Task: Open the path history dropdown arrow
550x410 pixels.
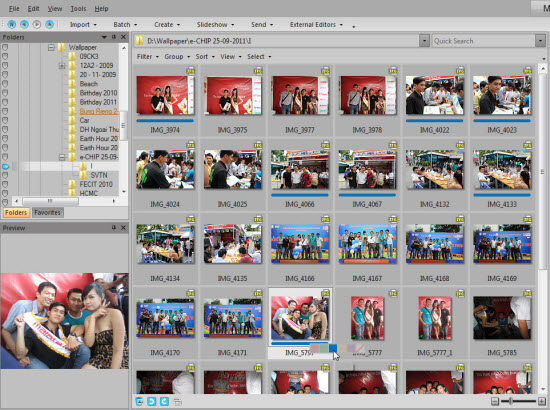Action: 424,41
